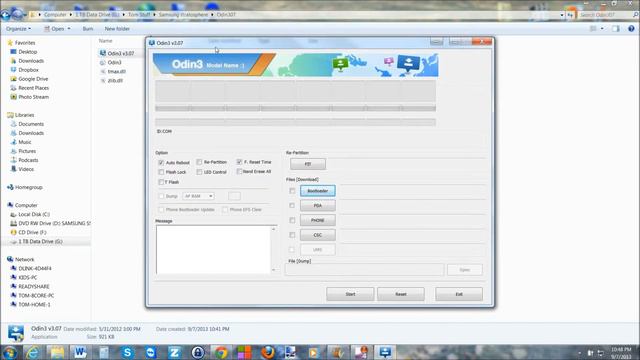Select Local Disk (C:) drive
640x360 pixels.
click(30, 214)
